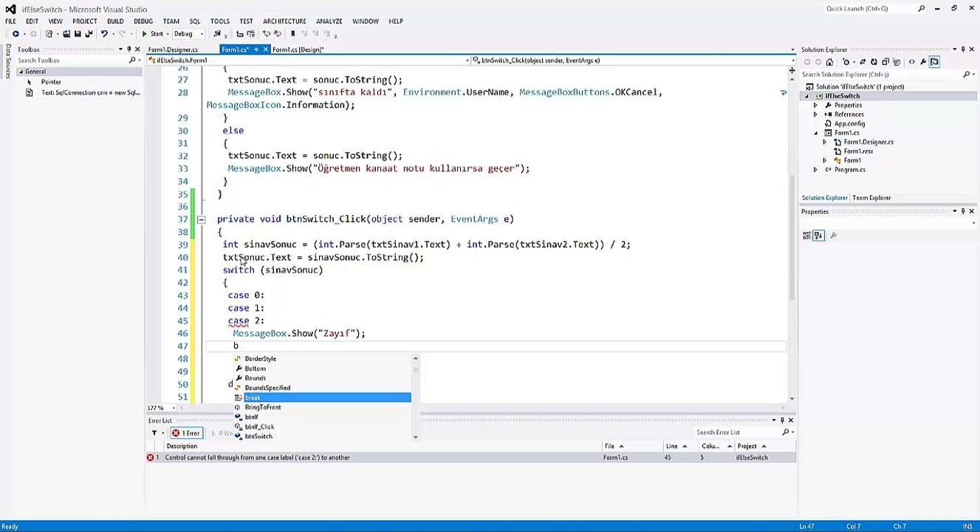This screenshot has height=532, width=980.
Task: Close the Form1.cs editor tab
Action: [x=265, y=50]
